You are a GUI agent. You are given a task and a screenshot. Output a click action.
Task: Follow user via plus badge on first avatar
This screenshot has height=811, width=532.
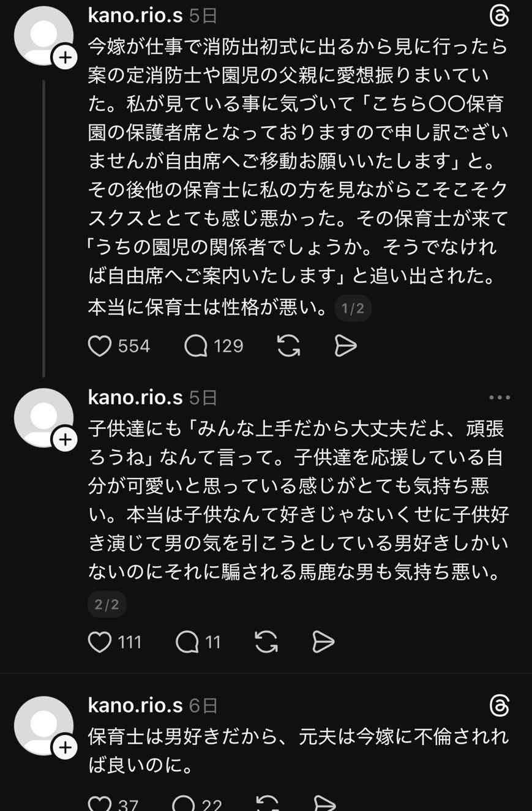pyautogui.click(x=66, y=58)
